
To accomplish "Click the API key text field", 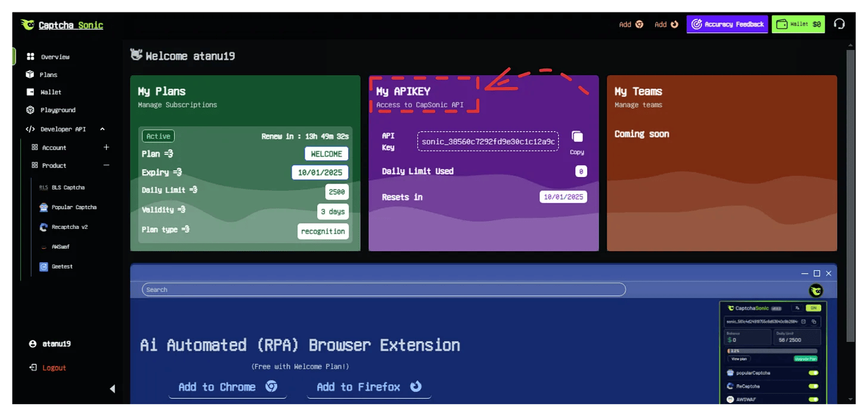I will tap(488, 142).
